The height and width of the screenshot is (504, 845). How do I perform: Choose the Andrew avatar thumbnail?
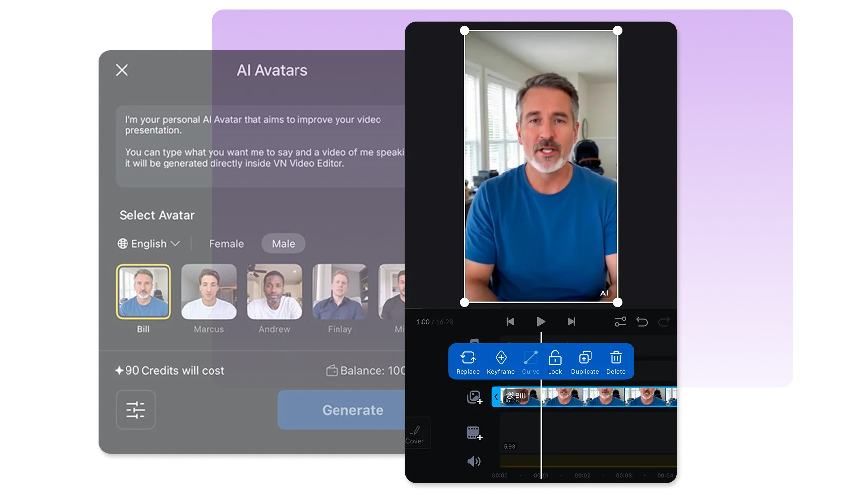coord(274,292)
